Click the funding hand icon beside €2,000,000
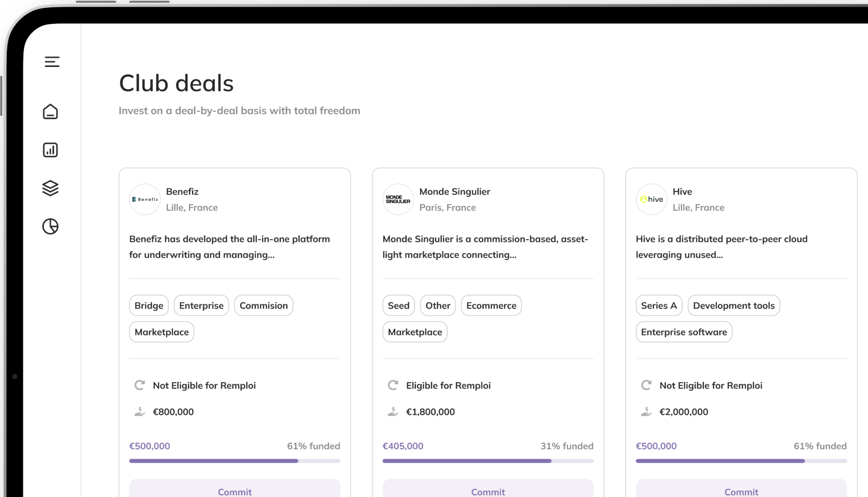 point(646,411)
